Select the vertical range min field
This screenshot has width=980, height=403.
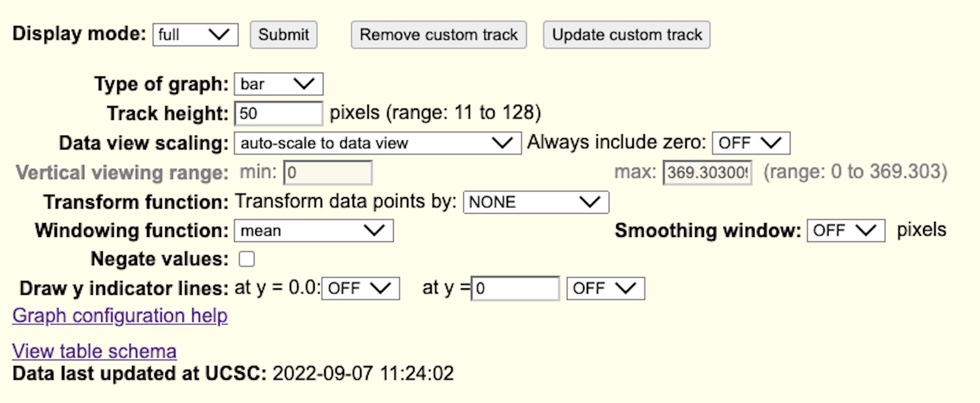point(327,172)
